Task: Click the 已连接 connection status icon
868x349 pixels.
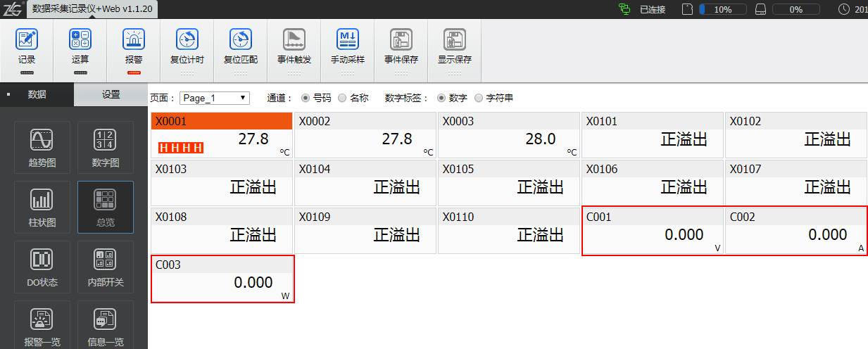Action: pos(624,9)
